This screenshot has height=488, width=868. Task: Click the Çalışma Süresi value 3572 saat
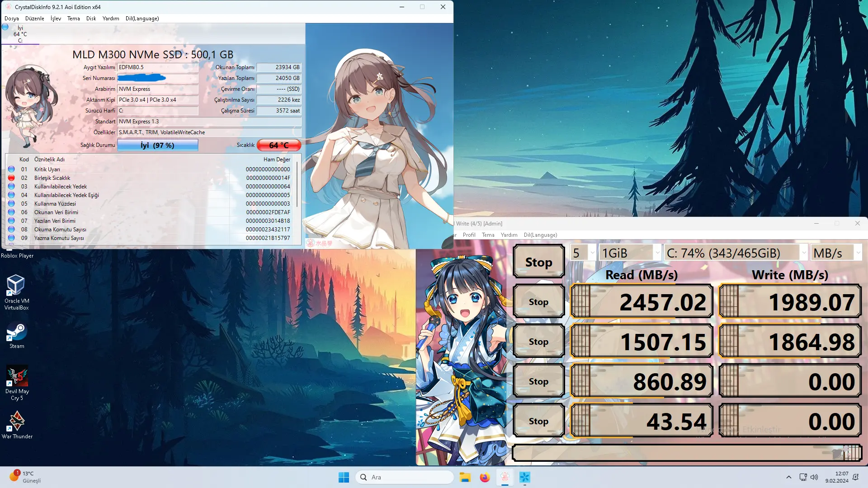(279, 111)
